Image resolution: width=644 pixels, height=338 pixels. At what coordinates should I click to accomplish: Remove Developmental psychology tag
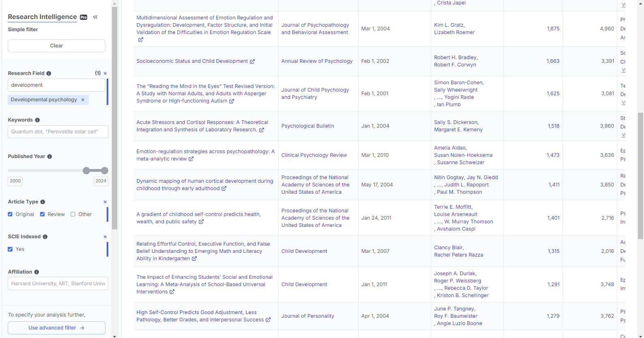(x=83, y=100)
